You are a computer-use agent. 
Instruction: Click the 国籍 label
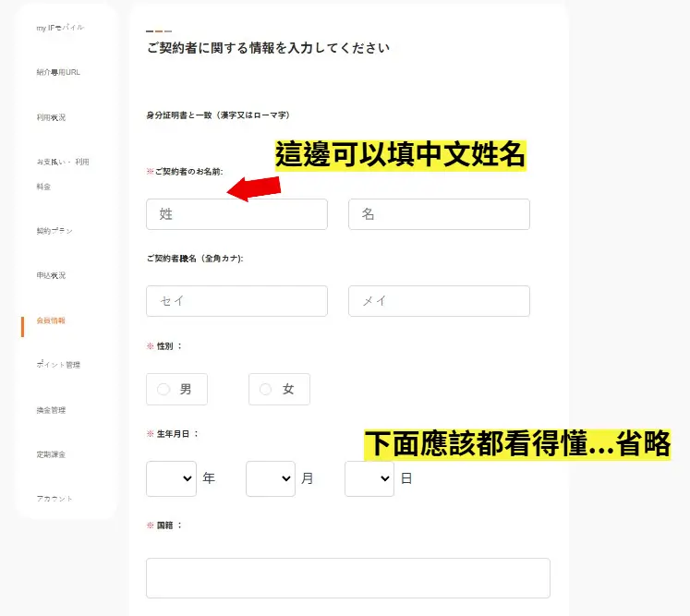[x=165, y=525]
